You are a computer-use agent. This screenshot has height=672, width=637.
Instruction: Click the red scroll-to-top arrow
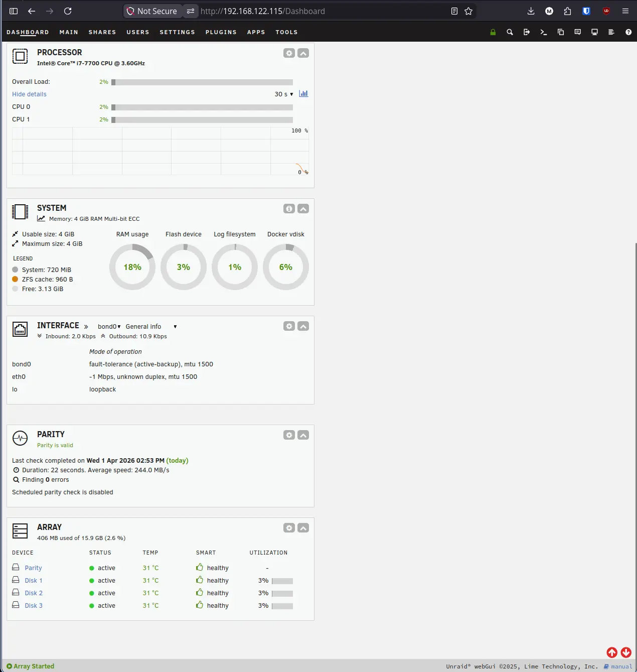(612, 652)
